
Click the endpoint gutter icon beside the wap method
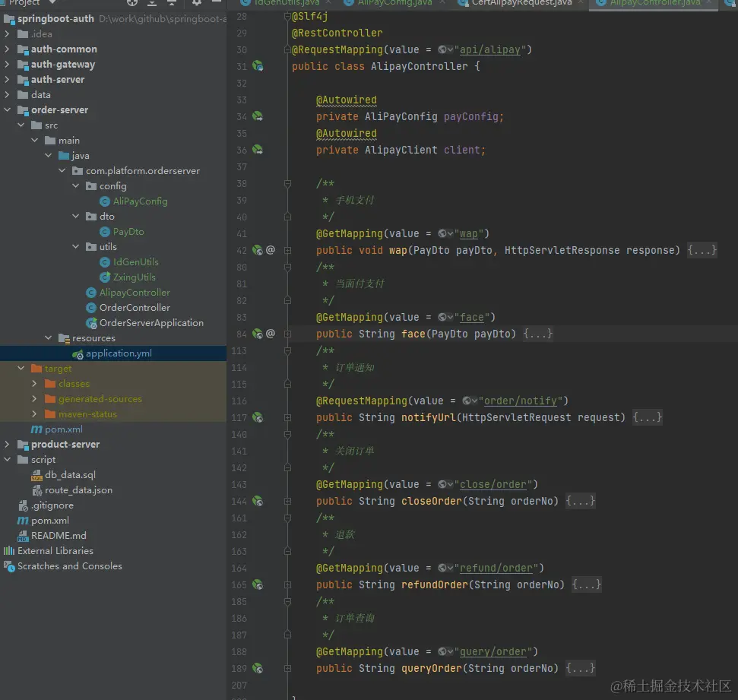pyautogui.click(x=258, y=250)
